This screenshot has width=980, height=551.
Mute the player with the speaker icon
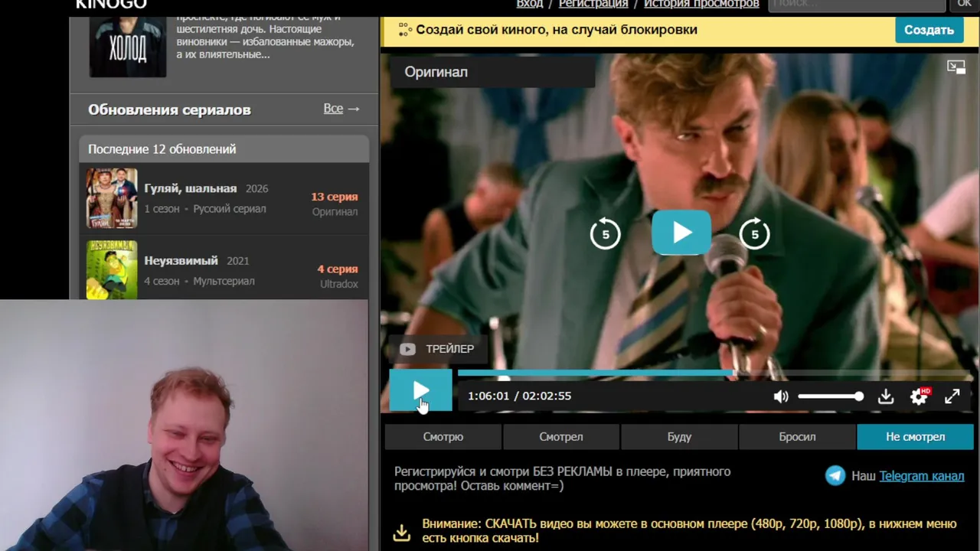pyautogui.click(x=781, y=396)
